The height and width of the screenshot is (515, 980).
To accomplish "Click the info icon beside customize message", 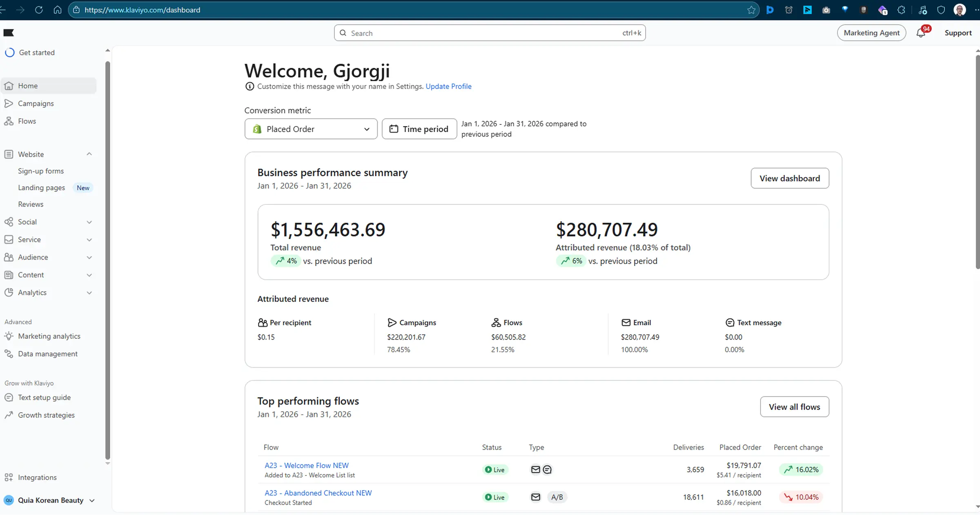I will pos(249,86).
